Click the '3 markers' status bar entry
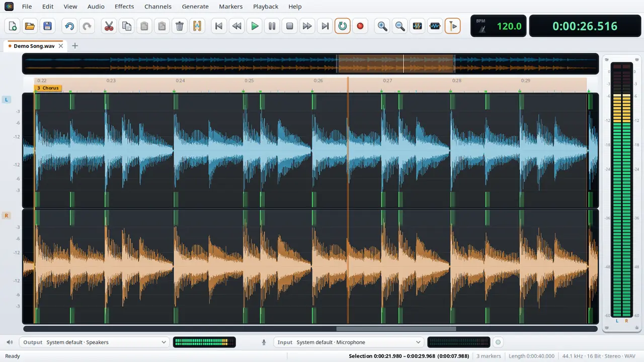The width and height of the screenshot is (644, 362). (x=489, y=356)
